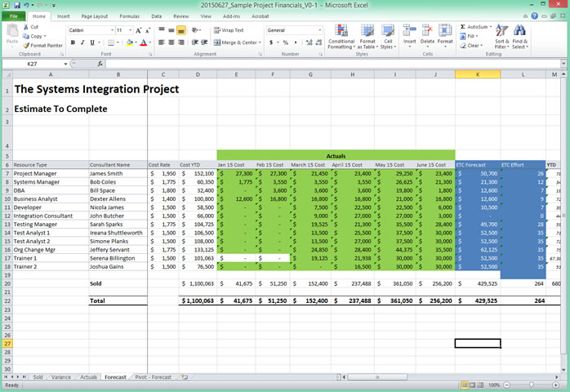Image resolution: width=570 pixels, height=392 pixels.
Task: Click the Increase Decimal icon
Action: [x=309, y=42]
